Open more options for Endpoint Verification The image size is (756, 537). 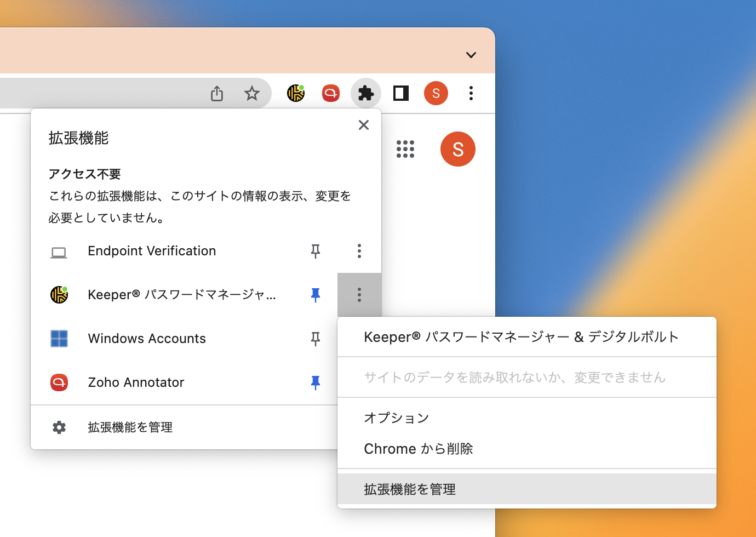[x=359, y=251]
